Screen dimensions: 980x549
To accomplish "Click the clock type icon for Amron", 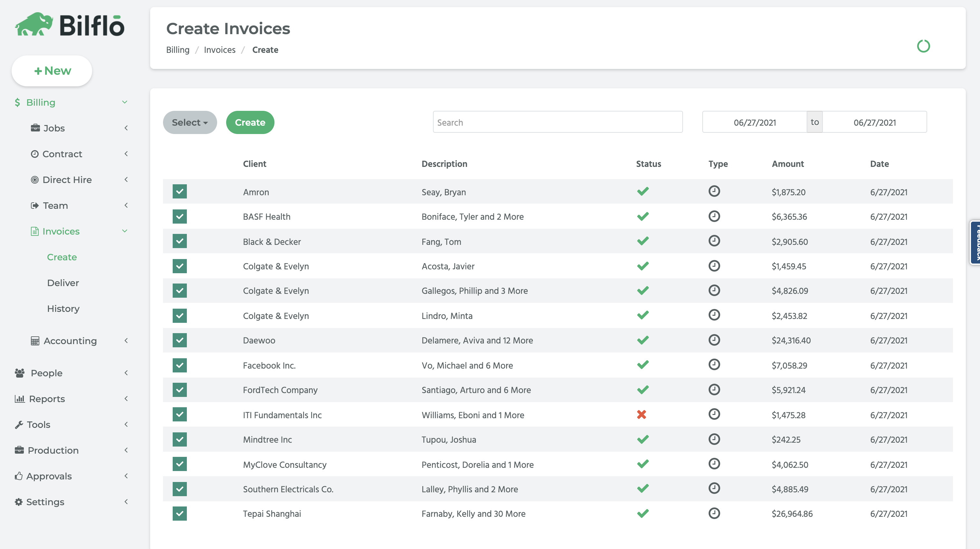I will click(714, 191).
